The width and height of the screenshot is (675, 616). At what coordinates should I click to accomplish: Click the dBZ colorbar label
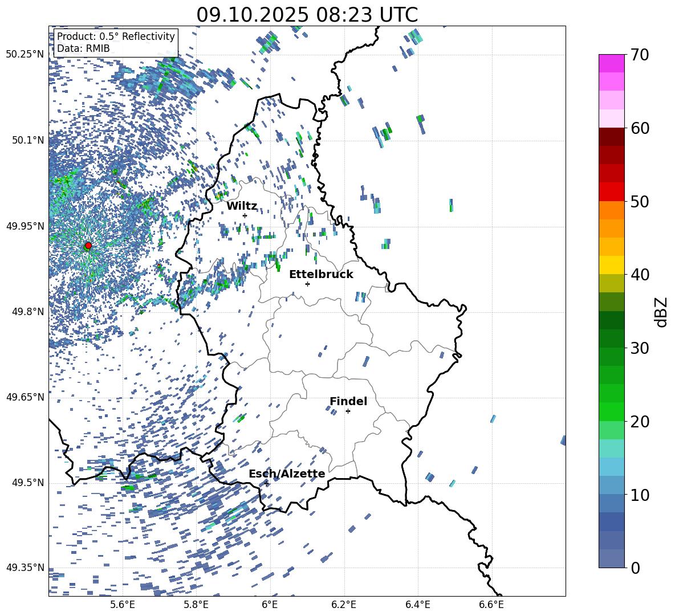click(x=660, y=312)
